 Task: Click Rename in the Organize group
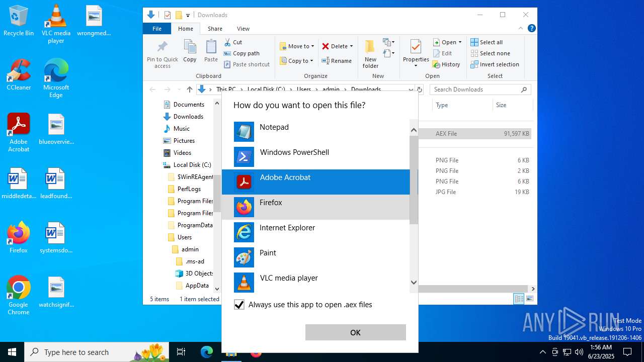(x=337, y=61)
